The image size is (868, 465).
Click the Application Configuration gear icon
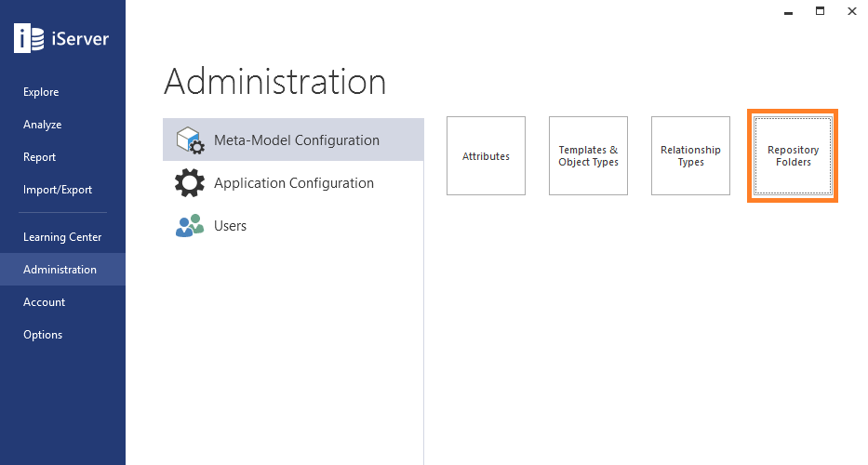click(x=189, y=182)
